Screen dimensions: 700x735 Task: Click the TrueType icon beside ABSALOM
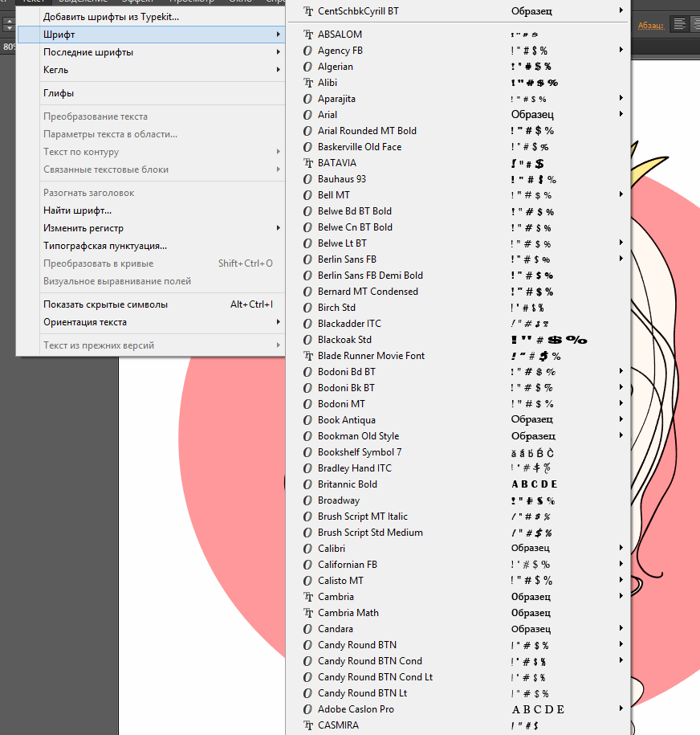pyautogui.click(x=307, y=35)
